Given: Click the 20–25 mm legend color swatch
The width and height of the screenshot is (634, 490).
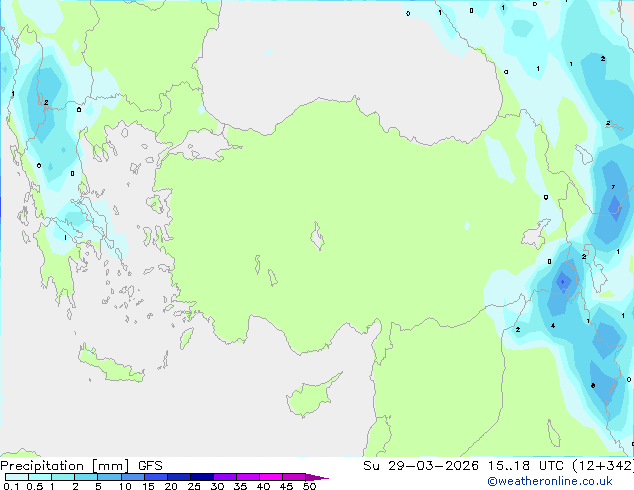Looking at the screenshot, I should [179, 477].
